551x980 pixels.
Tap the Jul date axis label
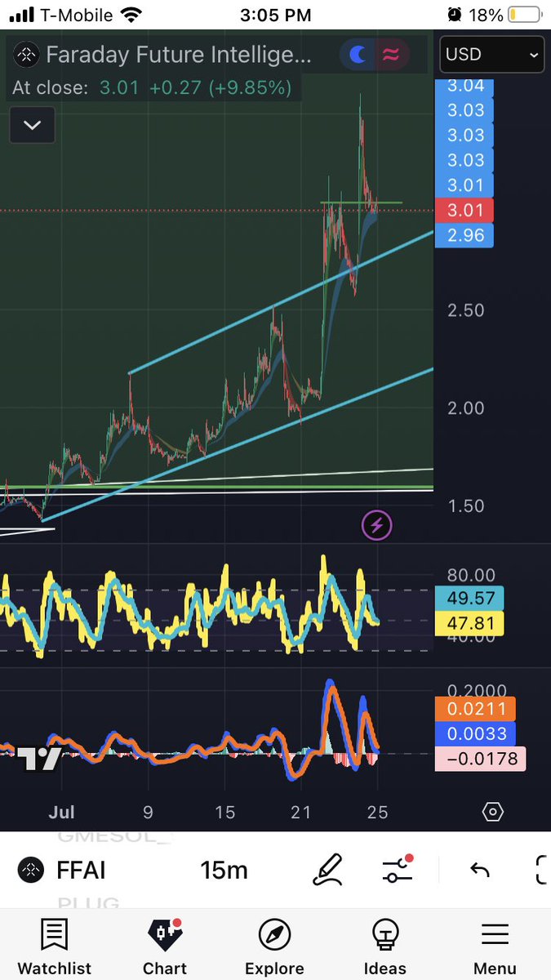tap(61, 813)
